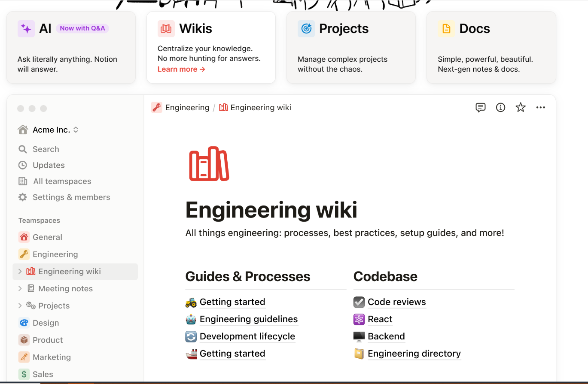Select the Wikis feature tab card
588x384 pixels.
point(211,47)
